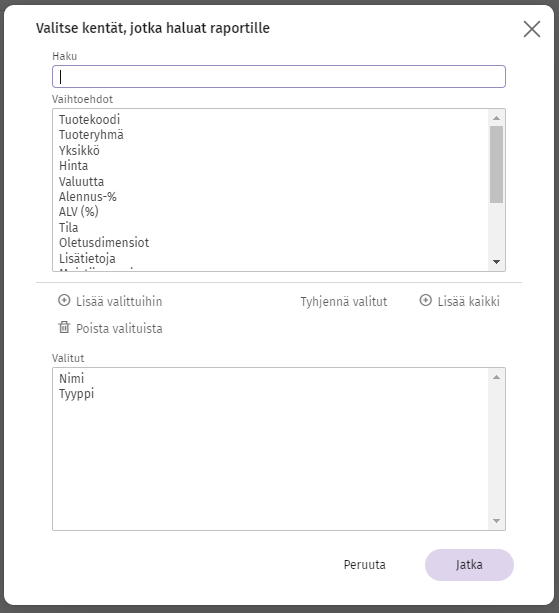Click the up arrow of the Vaihtoehdot scrollbar
Image resolution: width=559 pixels, height=613 pixels.
click(x=496, y=118)
